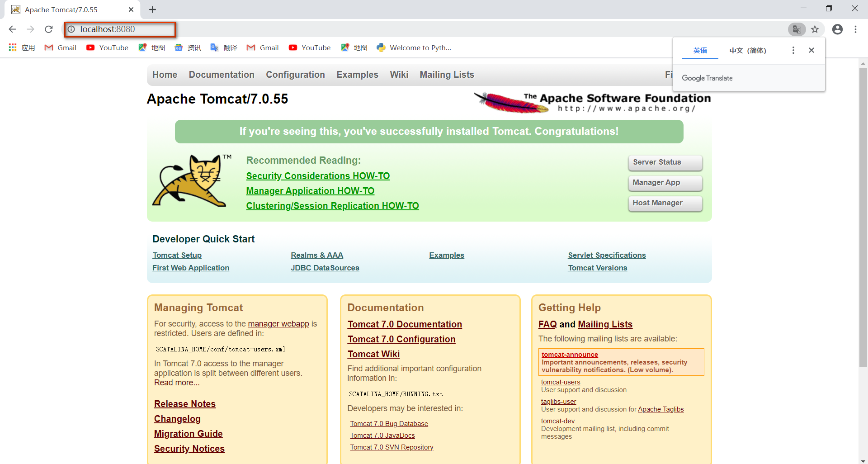Close the Apache Tomcat/7.0.55 tab

coord(131,9)
